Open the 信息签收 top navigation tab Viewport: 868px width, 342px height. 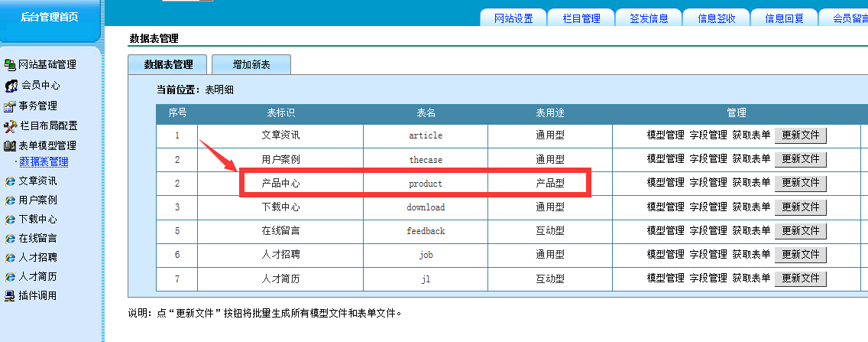tap(716, 18)
